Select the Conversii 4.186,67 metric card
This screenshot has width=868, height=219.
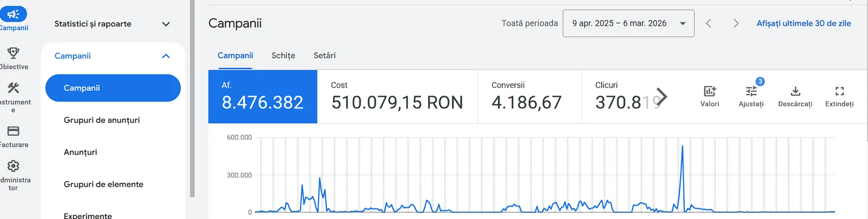pos(529,97)
